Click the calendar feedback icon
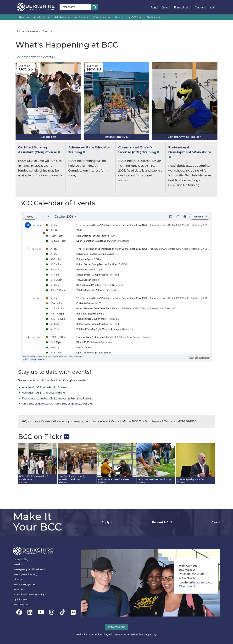Image resolution: width=233 pixels, height=644 pixels. pyautogui.click(x=171, y=216)
